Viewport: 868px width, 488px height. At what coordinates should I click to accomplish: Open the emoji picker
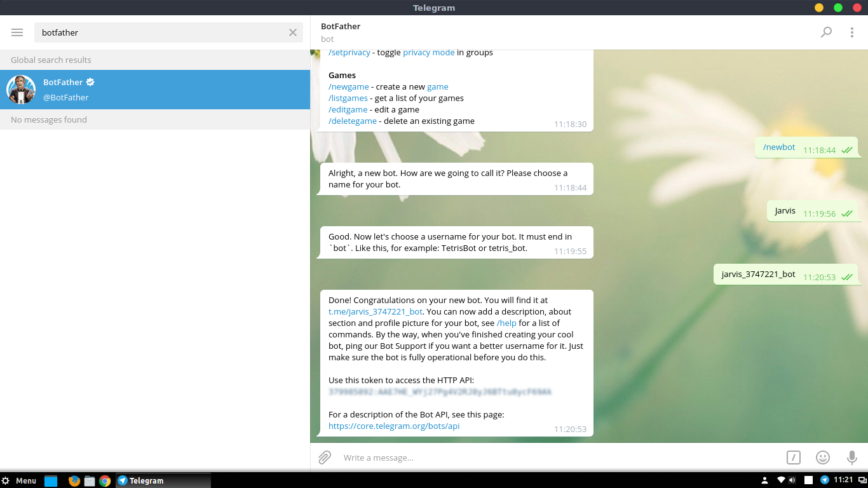823,457
